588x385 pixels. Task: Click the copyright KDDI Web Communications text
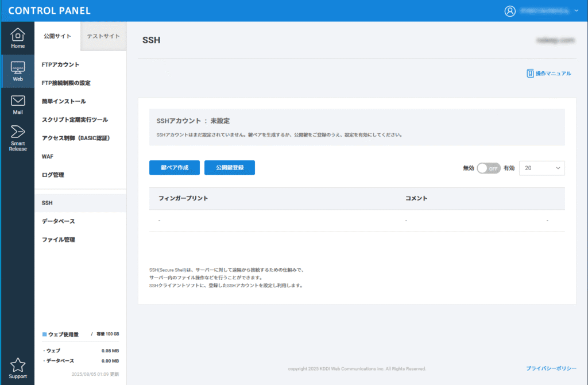(357, 369)
